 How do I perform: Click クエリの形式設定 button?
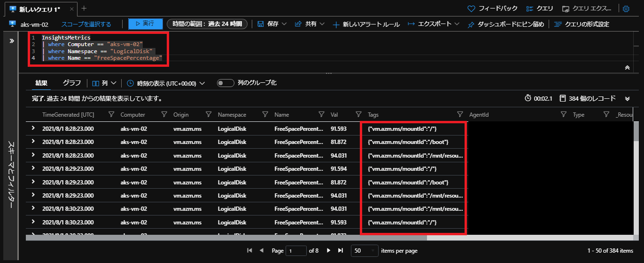582,24
